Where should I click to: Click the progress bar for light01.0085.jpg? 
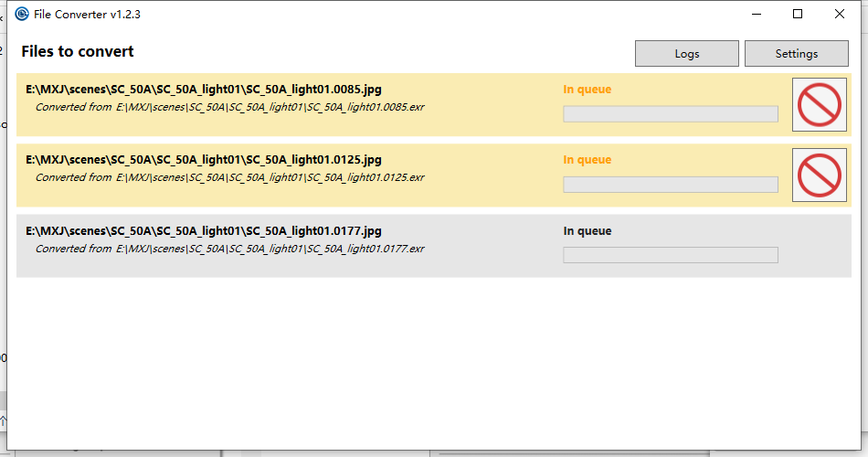pyautogui.click(x=671, y=114)
